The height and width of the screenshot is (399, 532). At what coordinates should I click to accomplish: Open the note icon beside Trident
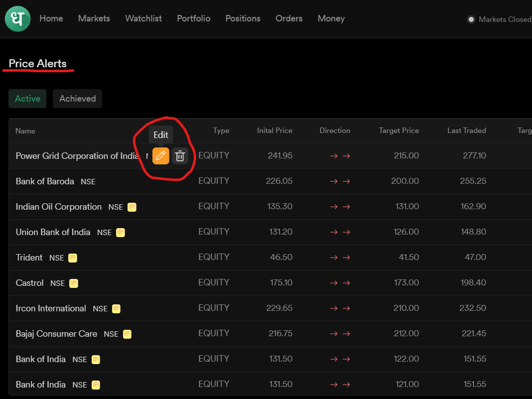point(73,258)
